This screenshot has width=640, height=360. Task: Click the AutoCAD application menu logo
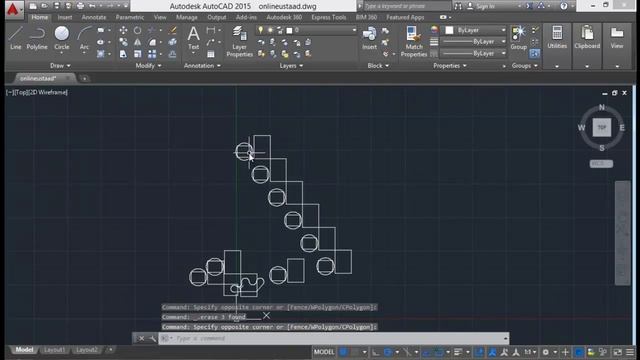[x=13, y=9]
